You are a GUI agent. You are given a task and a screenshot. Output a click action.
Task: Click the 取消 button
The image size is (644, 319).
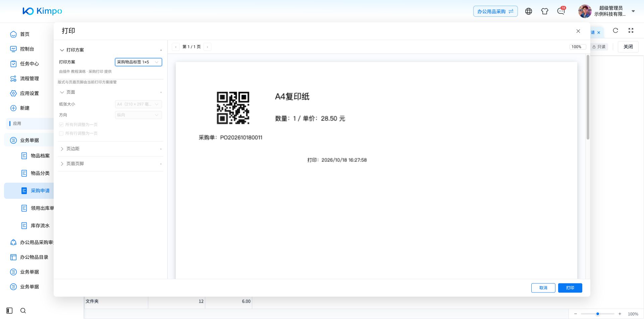click(543, 288)
